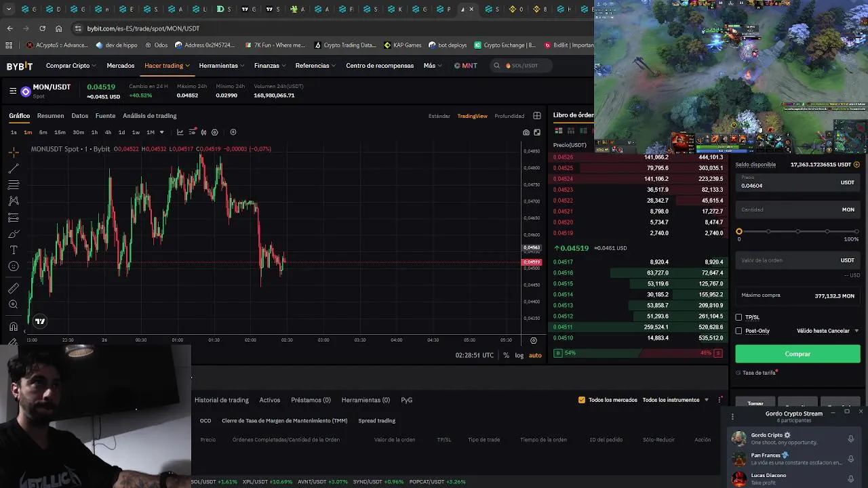Toggle Lucas Diacono microphone in stream panel
868x488 pixels.
[850, 479]
